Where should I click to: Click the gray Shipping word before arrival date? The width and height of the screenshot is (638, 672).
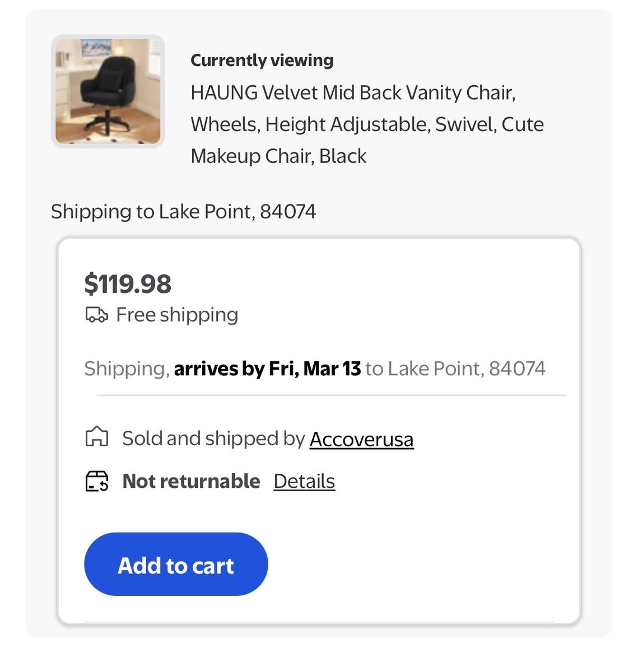(126, 368)
